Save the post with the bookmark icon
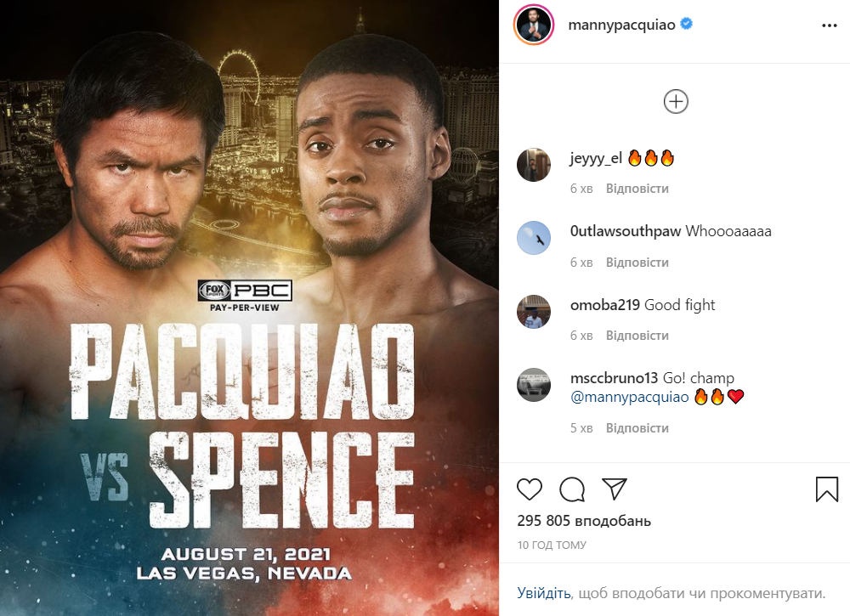This screenshot has width=850, height=616. tap(827, 489)
